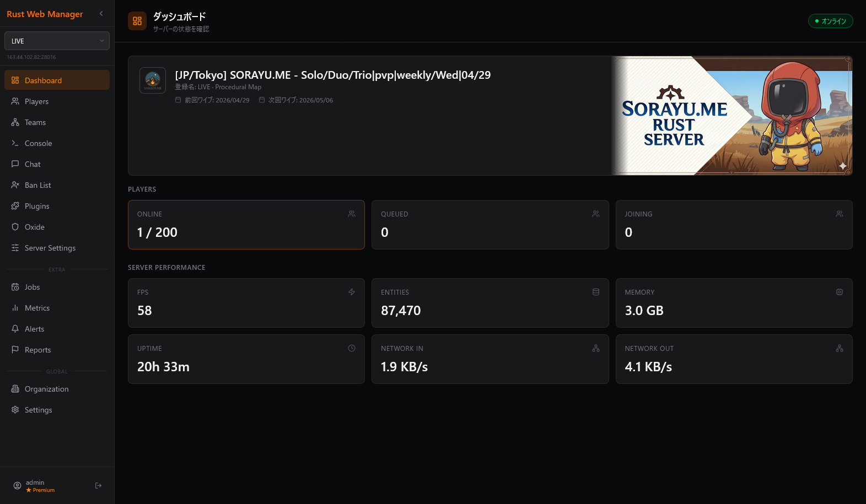This screenshot has width=866, height=504.
Task: Click the users icon in ONLINE card
Action: coord(352,214)
